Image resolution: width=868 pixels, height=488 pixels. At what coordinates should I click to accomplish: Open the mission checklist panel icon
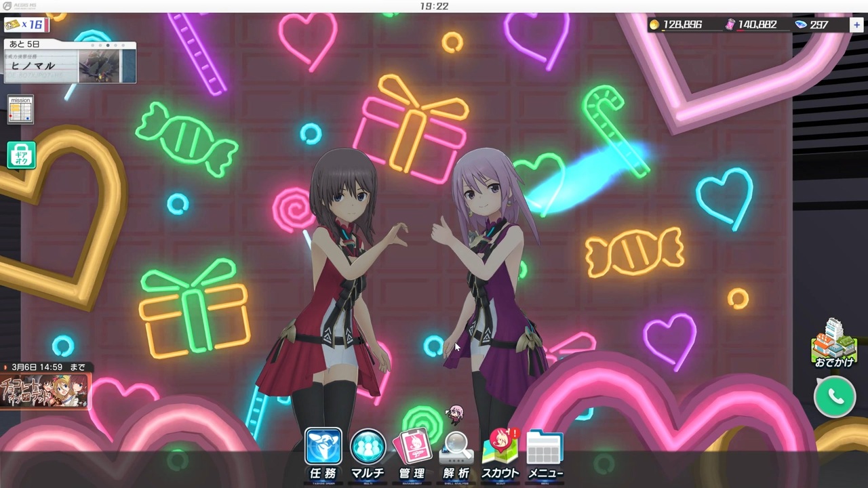click(20, 109)
